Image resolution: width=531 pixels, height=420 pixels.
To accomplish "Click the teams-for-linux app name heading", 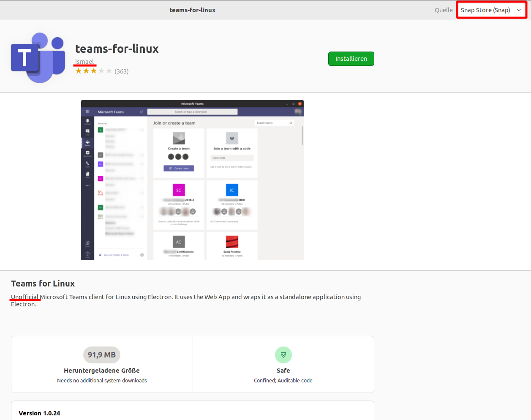I will [117, 49].
